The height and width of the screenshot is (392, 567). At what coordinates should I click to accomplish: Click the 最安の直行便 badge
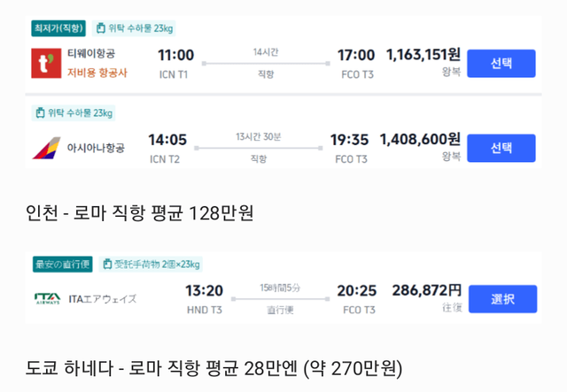pyautogui.click(x=62, y=264)
